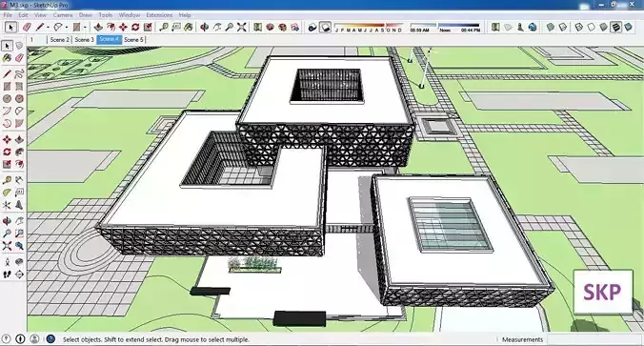Open the Draw menu

[86, 15]
